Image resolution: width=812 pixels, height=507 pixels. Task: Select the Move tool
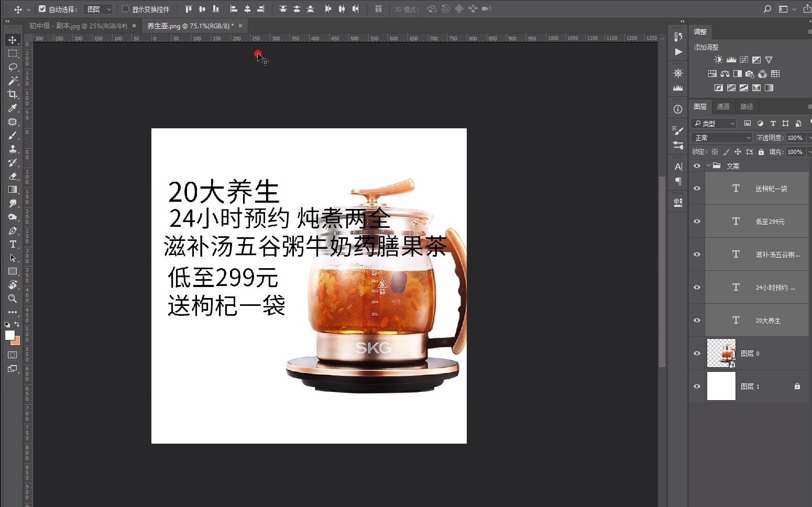coord(12,39)
